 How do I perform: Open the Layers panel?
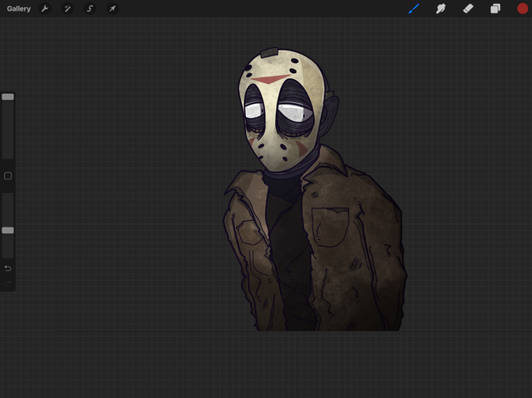[495, 9]
